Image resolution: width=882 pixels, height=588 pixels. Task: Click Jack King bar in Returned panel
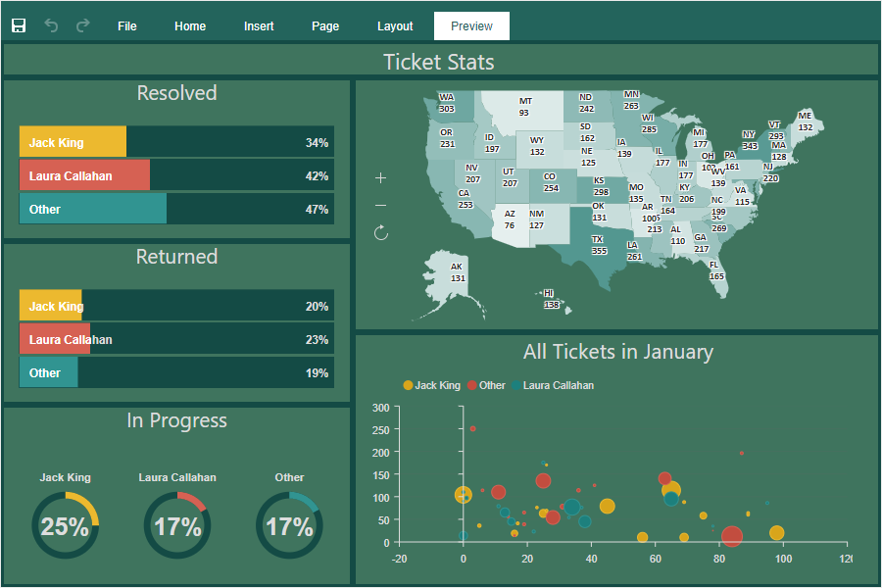point(176,306)
